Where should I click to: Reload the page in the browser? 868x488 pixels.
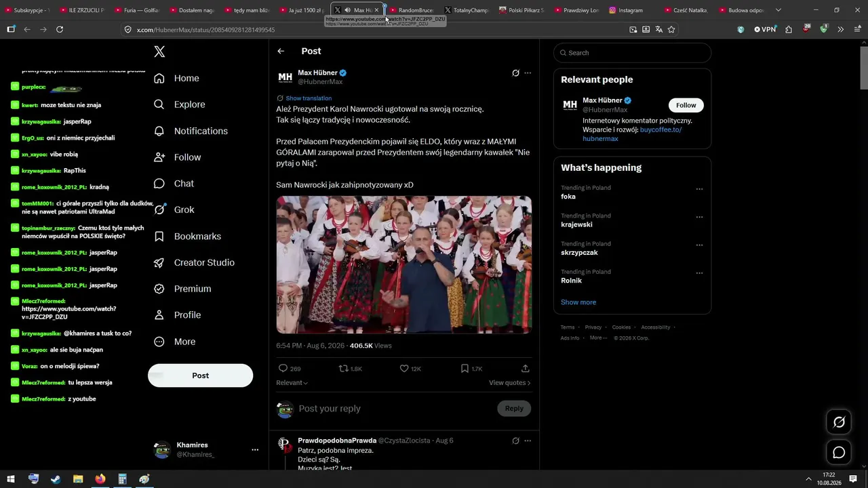pyautogui.click(x=60, y=30)
